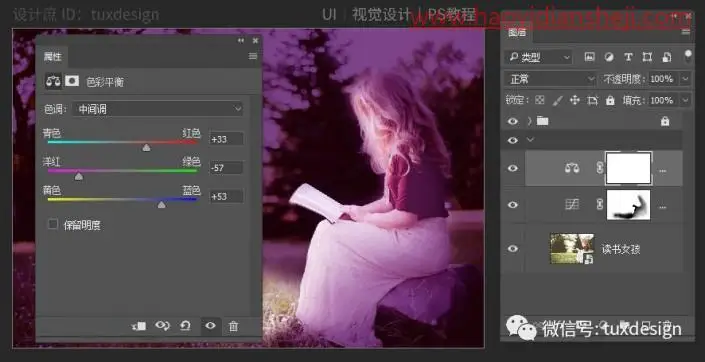Viewport: 705px width, 362px height.
Task: Reset adjustment to defaults icon
Action: pyautogui.click(x=185, y=326)
